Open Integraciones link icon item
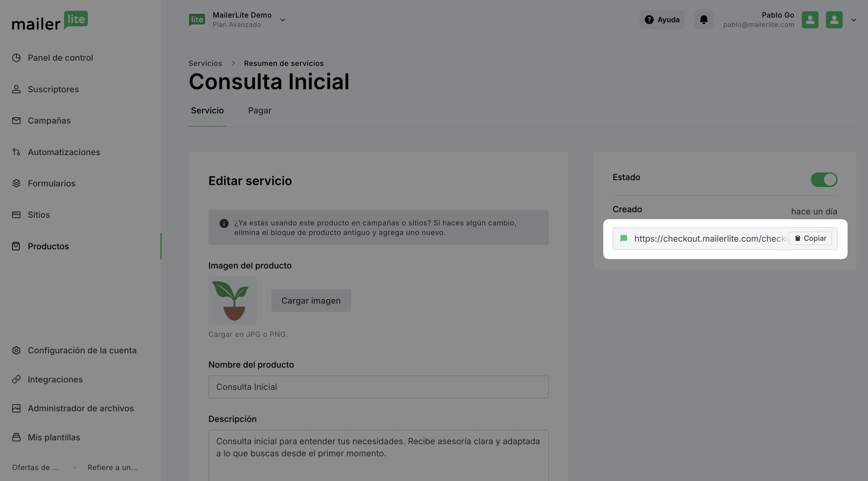Image resolution: width=868 pixels, height=481 pixels. [x=55, y=380]
